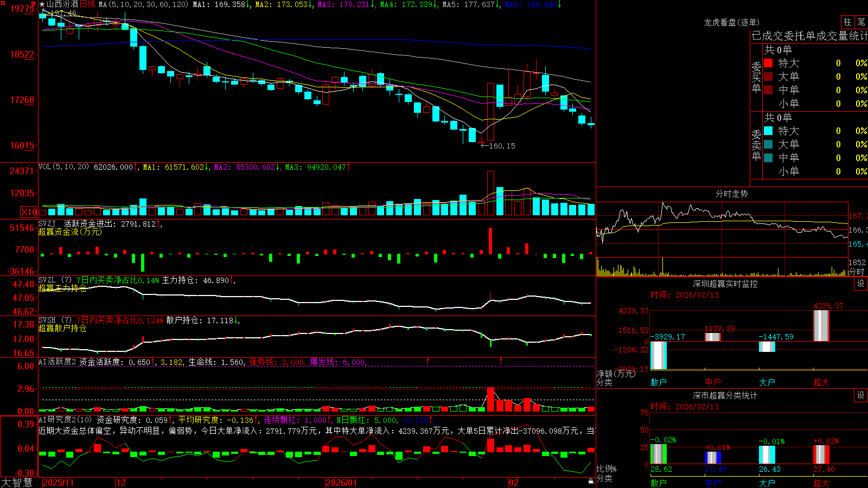The image size is (868, 488).
Task: Click the lock icon at bottom of timeline
Action: [591, 481]
